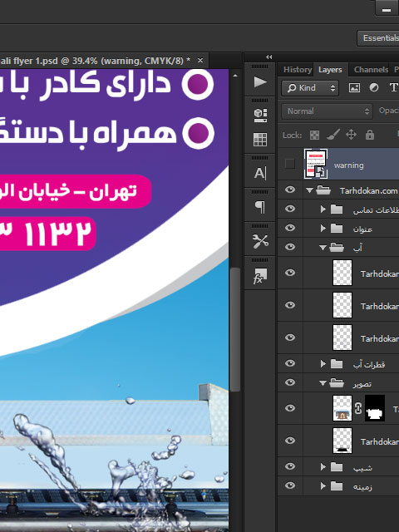399x532 pixels.
Task: Open the 3D panel cube icon
Action: 260,116
